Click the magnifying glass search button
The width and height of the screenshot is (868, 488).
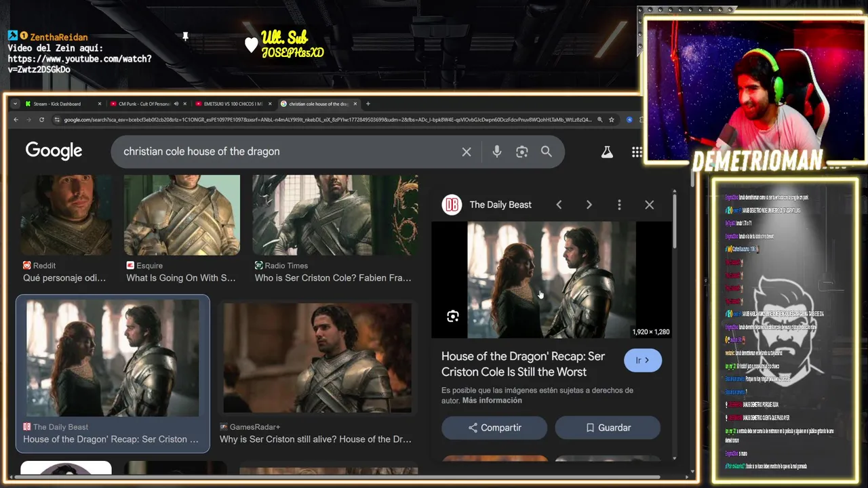coord(547,152)
